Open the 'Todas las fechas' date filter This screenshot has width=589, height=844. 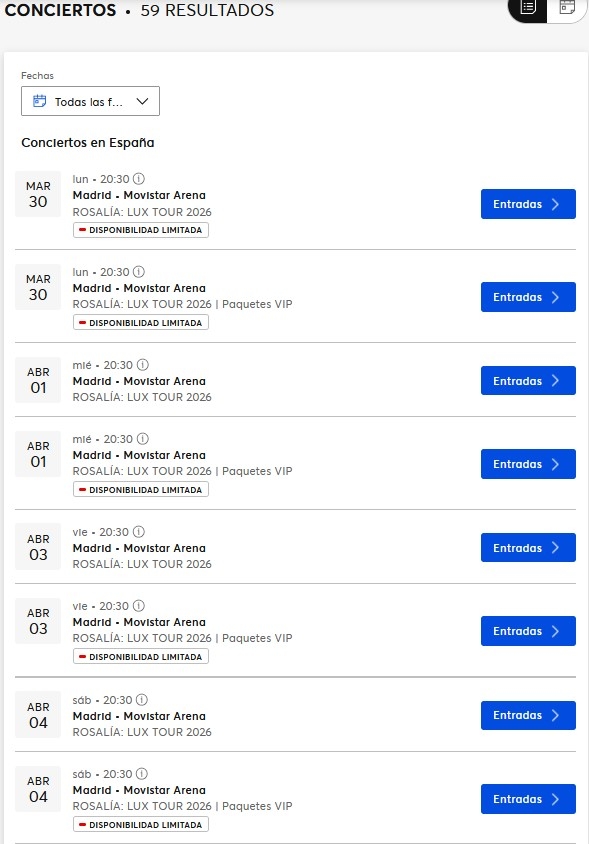90,101
